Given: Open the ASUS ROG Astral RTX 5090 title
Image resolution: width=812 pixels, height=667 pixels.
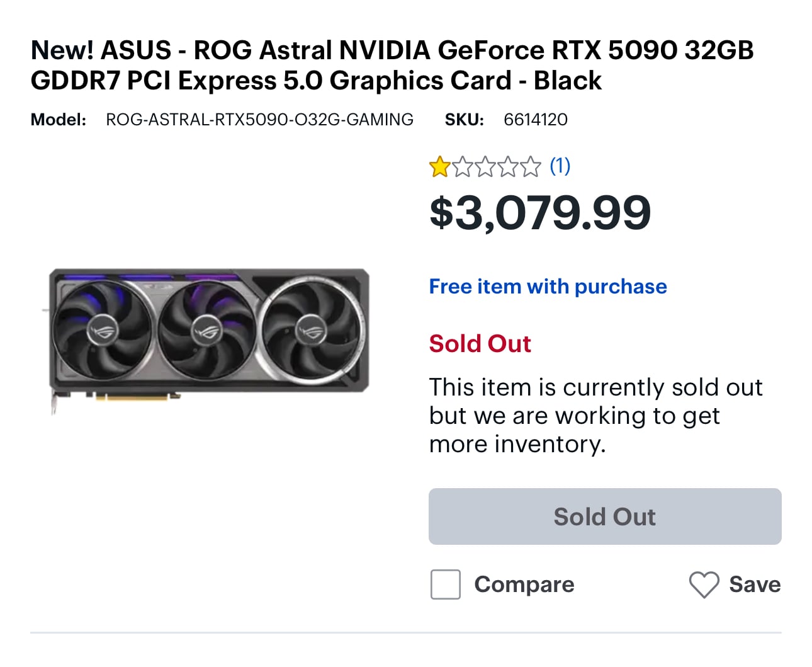Looking at the screenshot, I should (392, 66).
